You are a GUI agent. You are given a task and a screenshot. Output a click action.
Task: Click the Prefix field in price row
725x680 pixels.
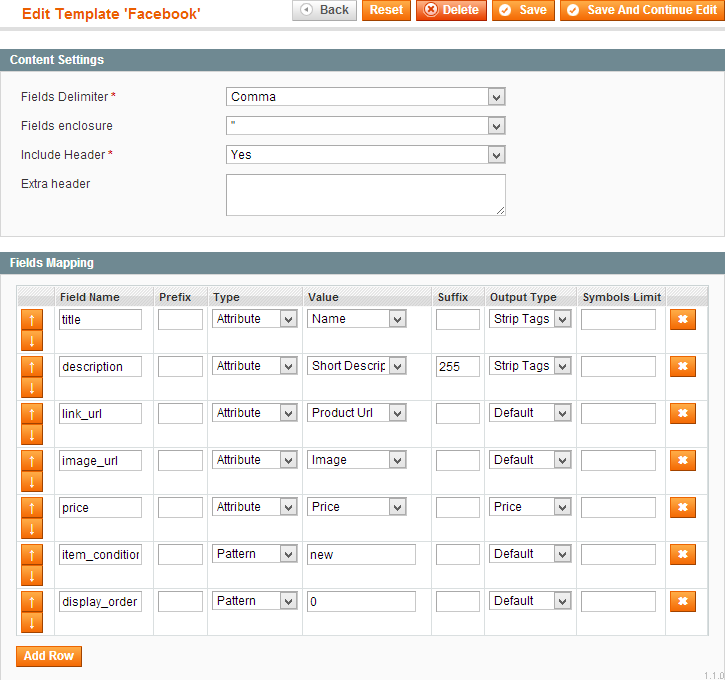tap(180, 508)
